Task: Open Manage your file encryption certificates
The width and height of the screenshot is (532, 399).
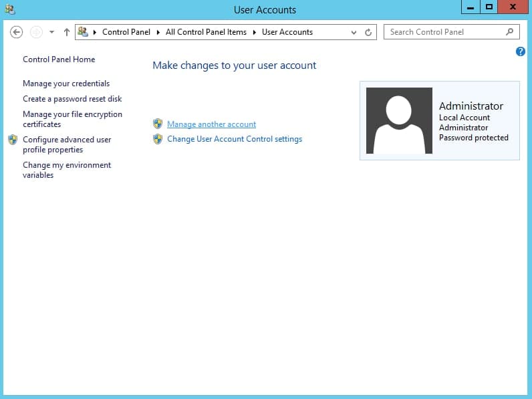Action: pyautogui.click(x=72, y=119)
